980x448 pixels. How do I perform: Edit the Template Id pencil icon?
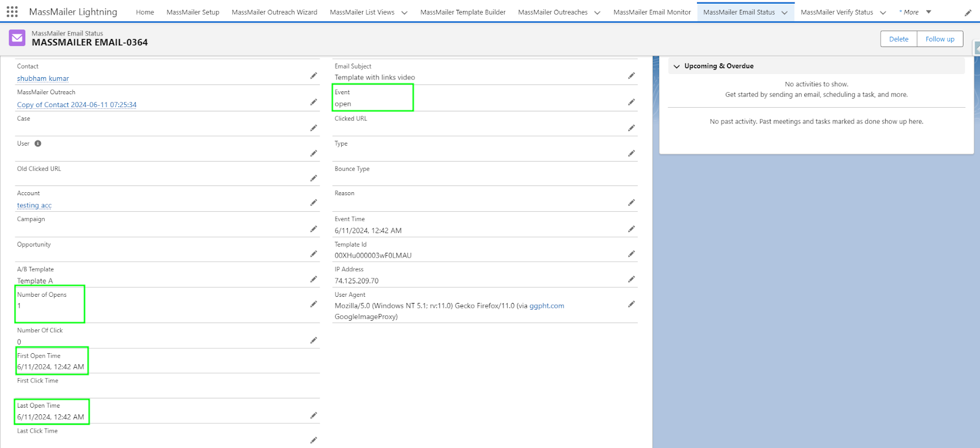[631, 254]
